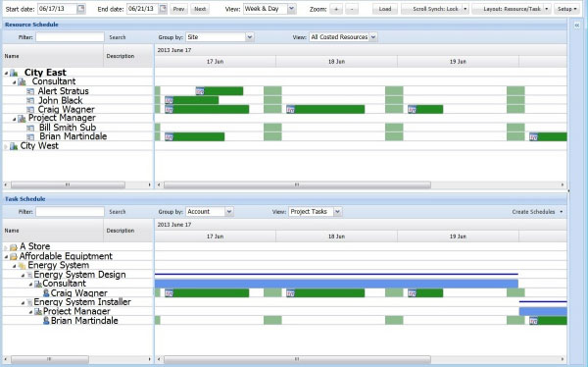This screenshot has height=367, width=588.
Task: Click the Resource Schedule panel title
Action: (31, 25)
